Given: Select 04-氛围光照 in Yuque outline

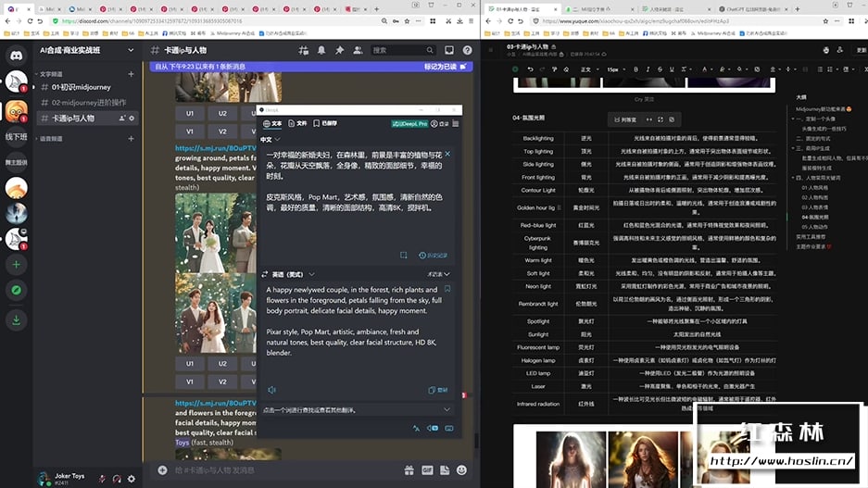Looking at the screenshot, I should [814, 217].
